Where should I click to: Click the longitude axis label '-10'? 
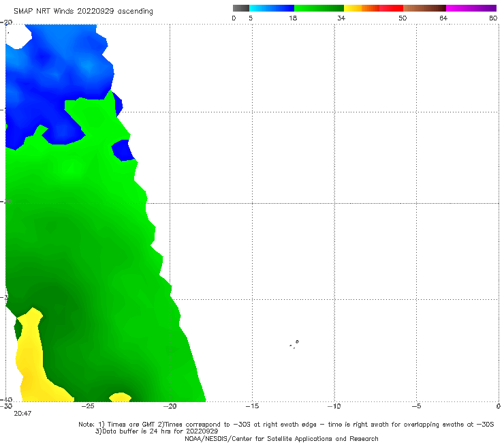coord(334,406)
